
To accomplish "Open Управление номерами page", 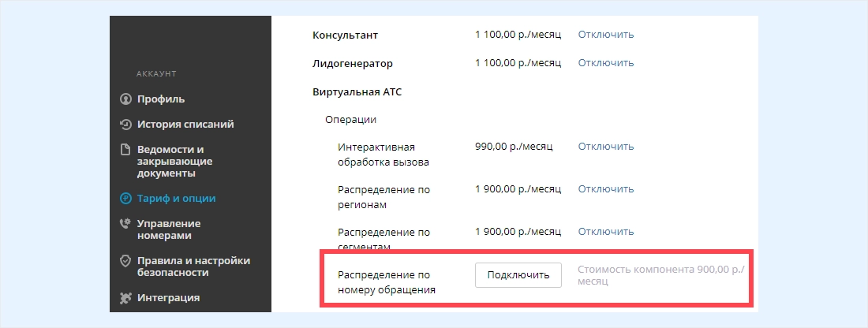I will pyautogui.click(x=169, y=229).
